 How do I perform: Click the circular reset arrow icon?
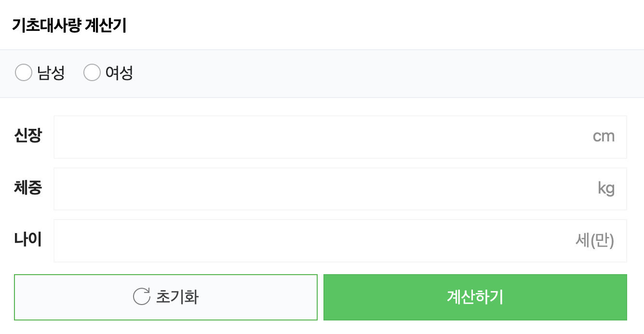point(141,297)
